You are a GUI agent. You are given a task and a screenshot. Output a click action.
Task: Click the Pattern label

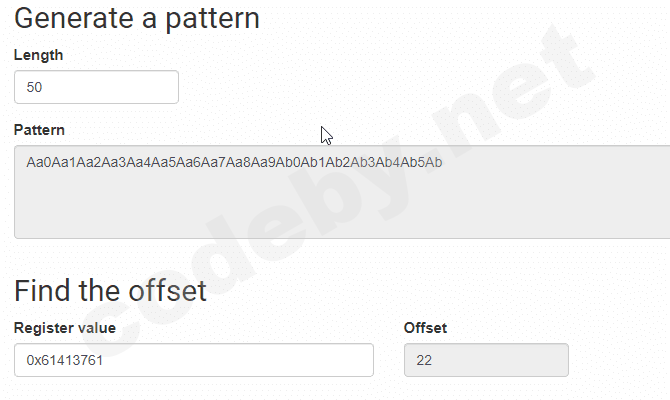click(39, 130)
